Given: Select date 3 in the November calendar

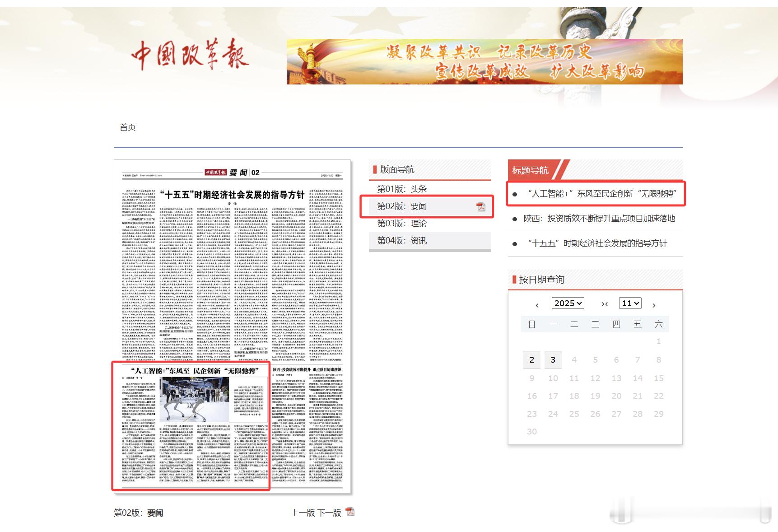Looking at the screenshot, I should click(x=553, y=360).
